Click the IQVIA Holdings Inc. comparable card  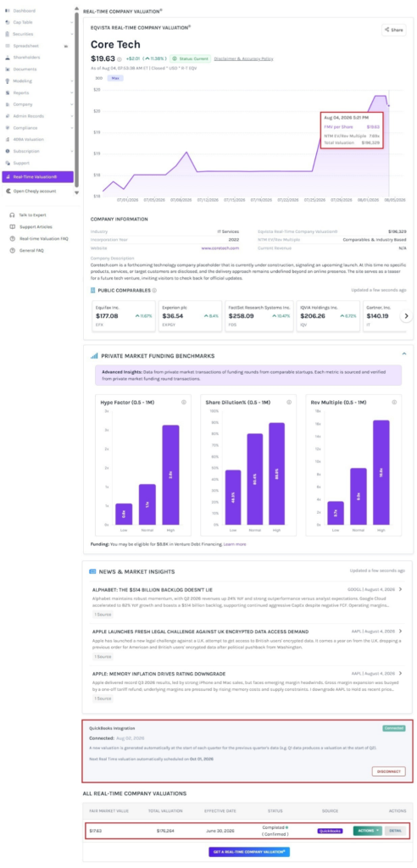[x=328, y=316]
